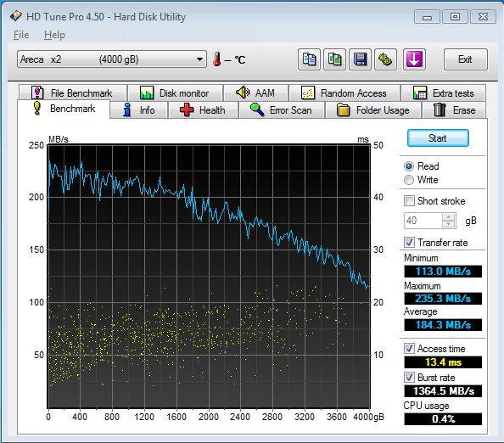Open the Health tab with red cross

click(203, 110)
